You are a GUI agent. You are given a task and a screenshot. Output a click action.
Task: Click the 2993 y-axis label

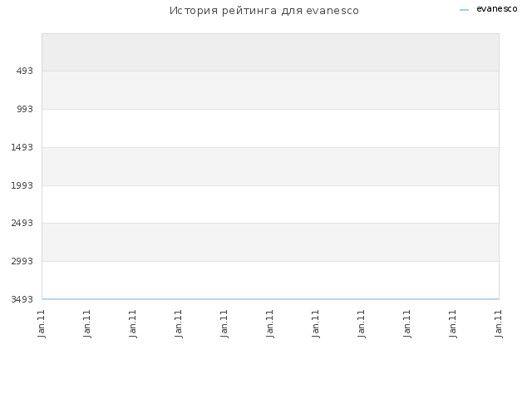click(22, 261)
